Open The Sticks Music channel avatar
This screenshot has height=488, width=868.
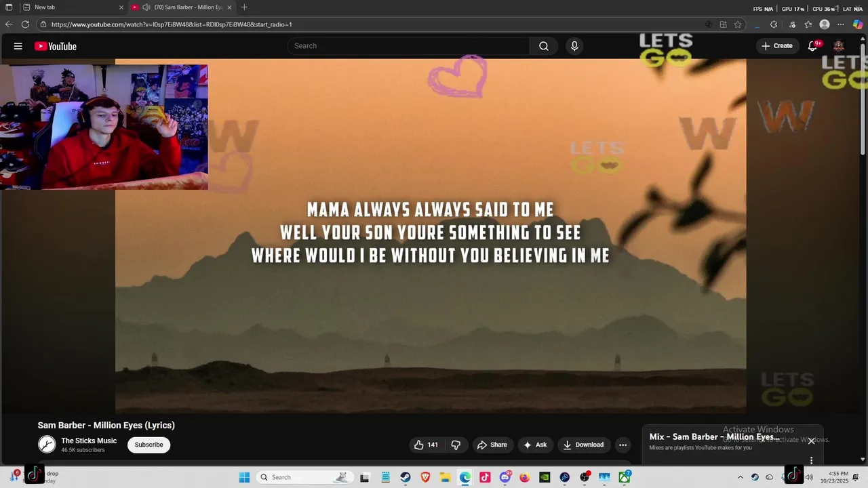pyautogui.click(x=47, y=445)
